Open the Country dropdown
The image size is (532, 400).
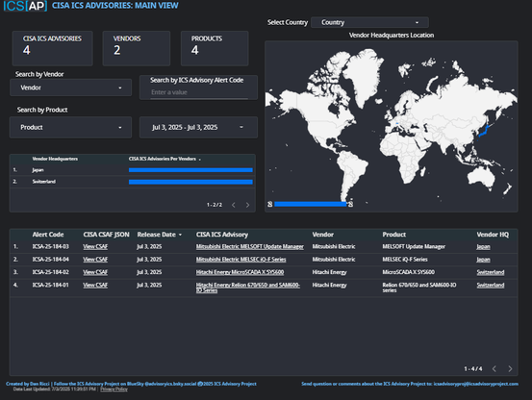[x=369, y=22]
